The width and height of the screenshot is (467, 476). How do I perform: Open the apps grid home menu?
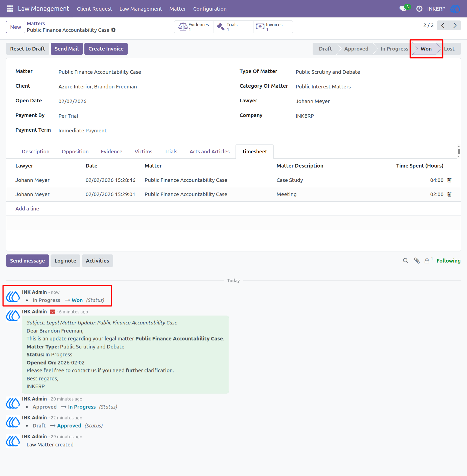click(10, 9)
